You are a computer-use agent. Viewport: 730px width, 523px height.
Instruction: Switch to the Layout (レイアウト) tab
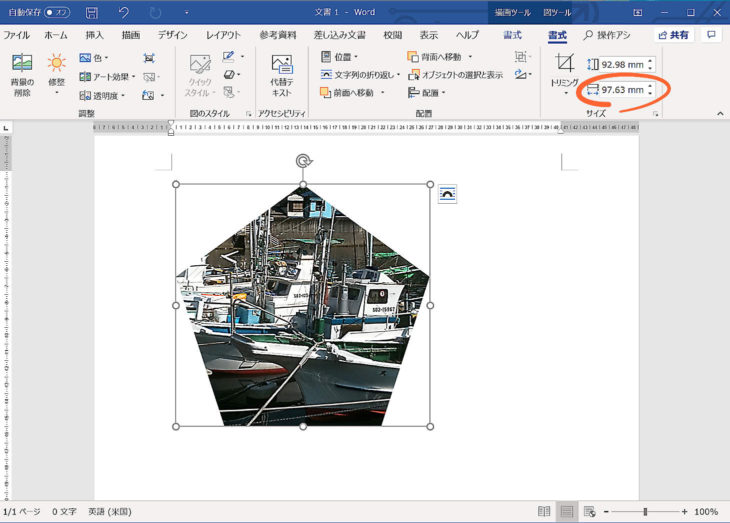[223, 35]
